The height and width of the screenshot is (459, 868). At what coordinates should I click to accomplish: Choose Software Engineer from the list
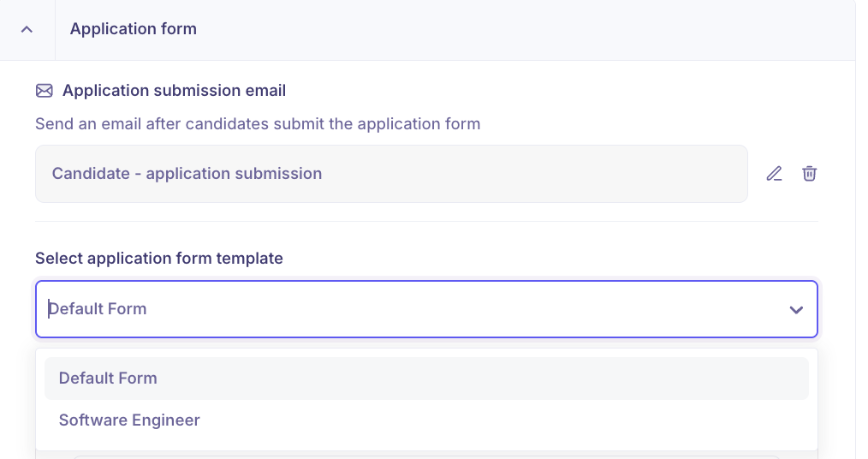click(129, 420)
